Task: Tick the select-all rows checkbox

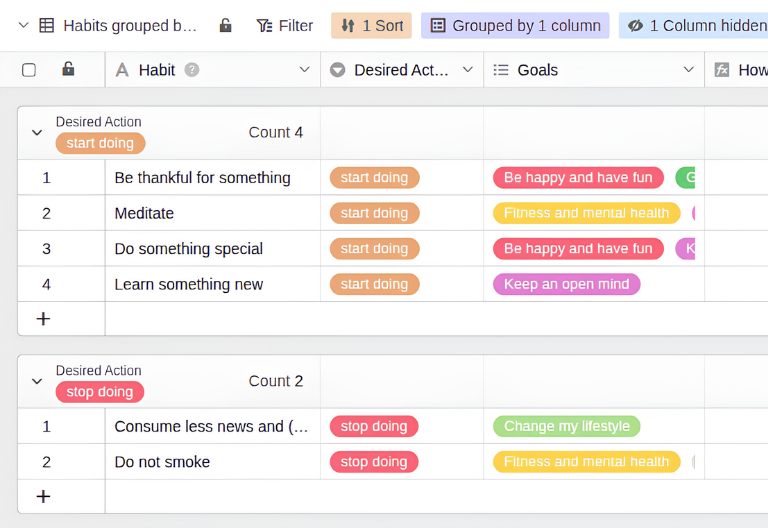Action: coord(29,70)
